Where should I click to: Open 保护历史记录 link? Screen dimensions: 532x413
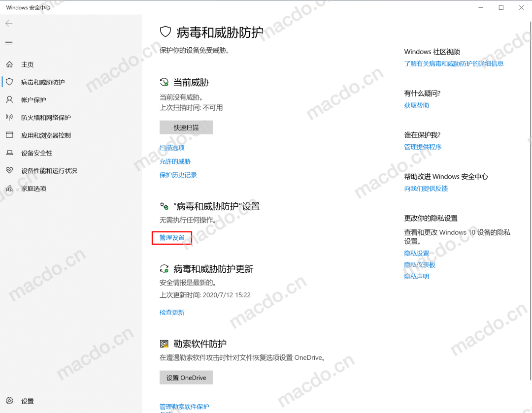pyautogui.click(x=178, y=175)
